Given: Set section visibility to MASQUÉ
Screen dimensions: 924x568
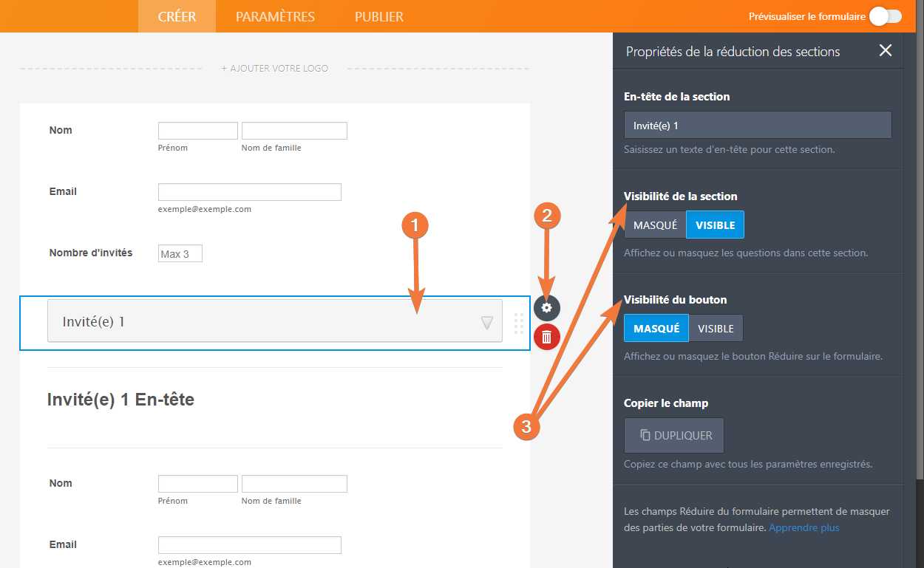Looking at the screenshot, I should tap(655, 225).
